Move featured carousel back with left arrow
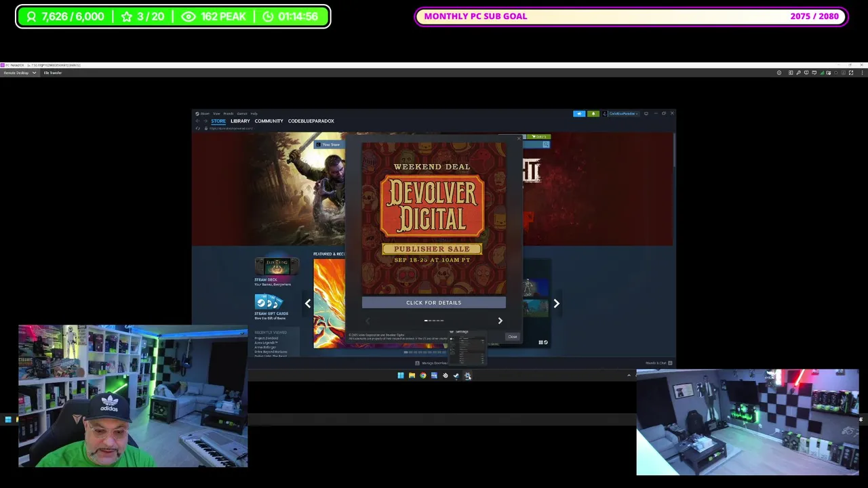Viewport: 868px width, 488px height. coord(308,304)
